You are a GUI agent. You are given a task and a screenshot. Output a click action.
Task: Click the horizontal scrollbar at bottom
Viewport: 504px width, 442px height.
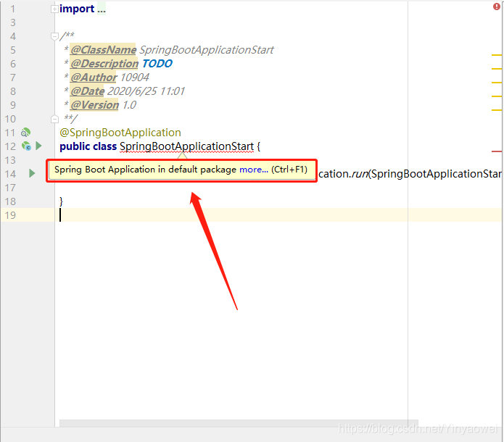pyautogui.click(x=239, y=423)
